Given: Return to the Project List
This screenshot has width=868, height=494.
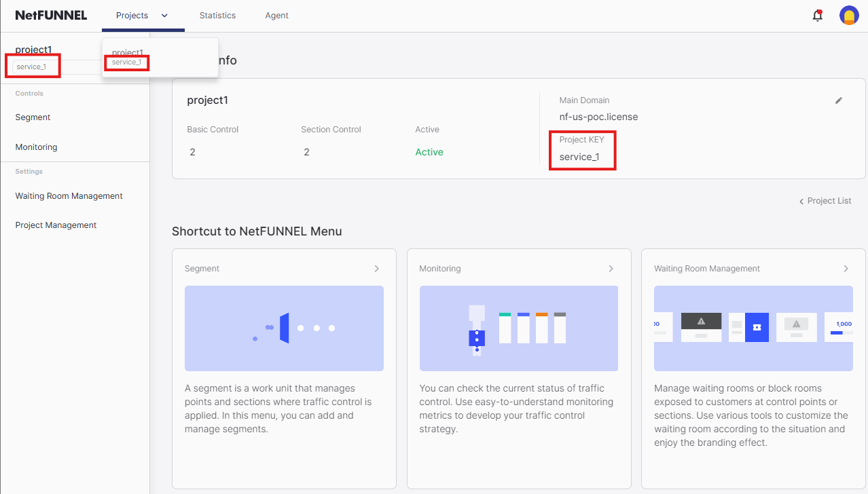Looking at the screenshot, I should [x=829, y=201].
